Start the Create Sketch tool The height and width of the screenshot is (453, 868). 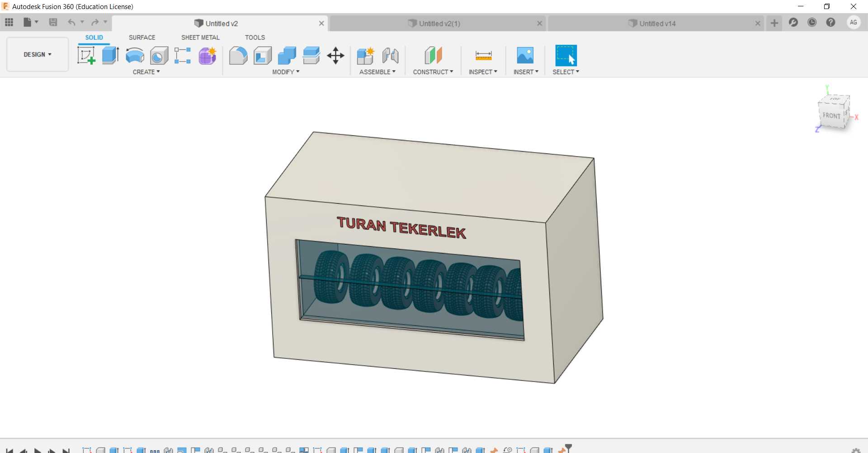pyautogui.click(x=86, y=56)
